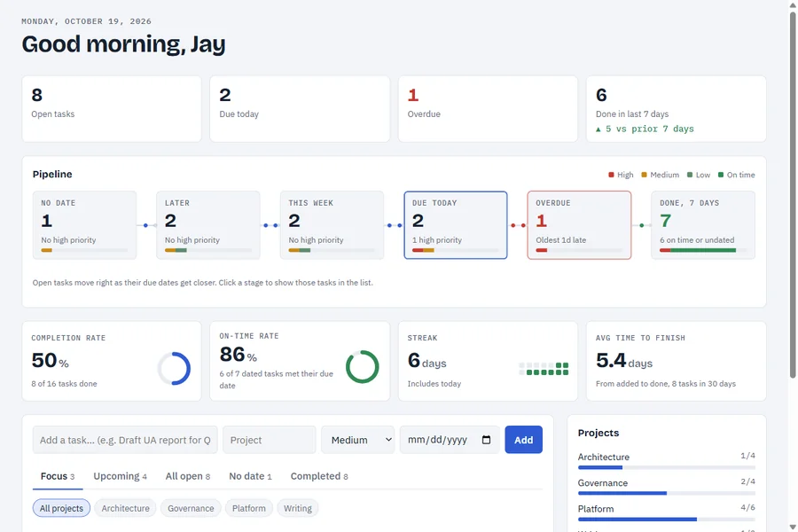The height and width of the screenshot is (532, 798).
Task: Click the '6 on time or undated' text
Action: point(697,239)
